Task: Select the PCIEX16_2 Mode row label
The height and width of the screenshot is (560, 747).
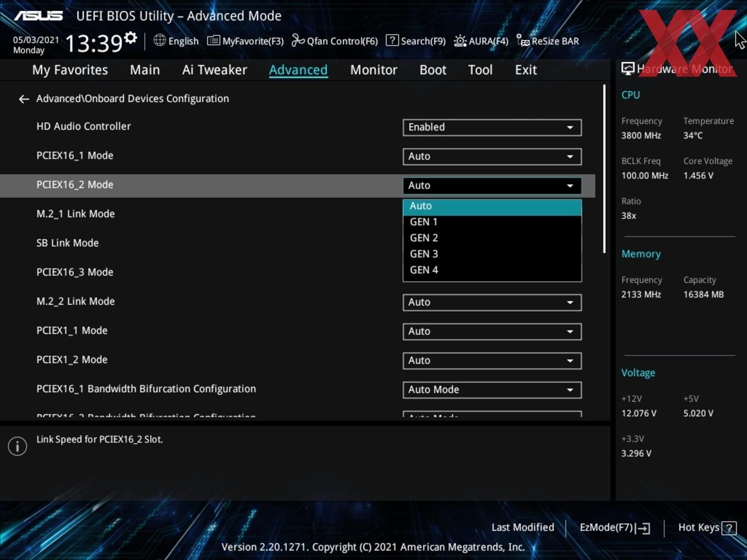Action: [x=75, y=185]
